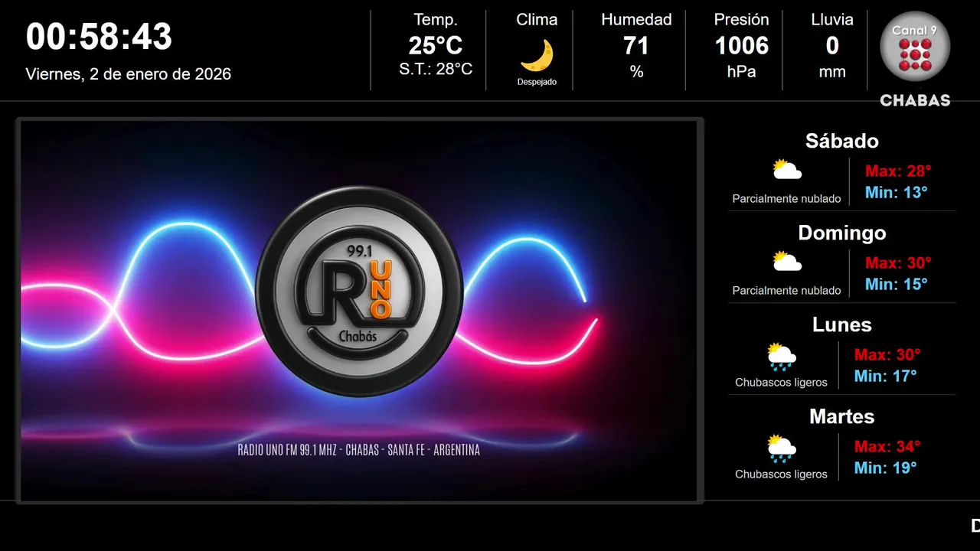Screen dimensions: 980x551
Task: Click Domingo's Min: 15° value
Action: [897, 284]
